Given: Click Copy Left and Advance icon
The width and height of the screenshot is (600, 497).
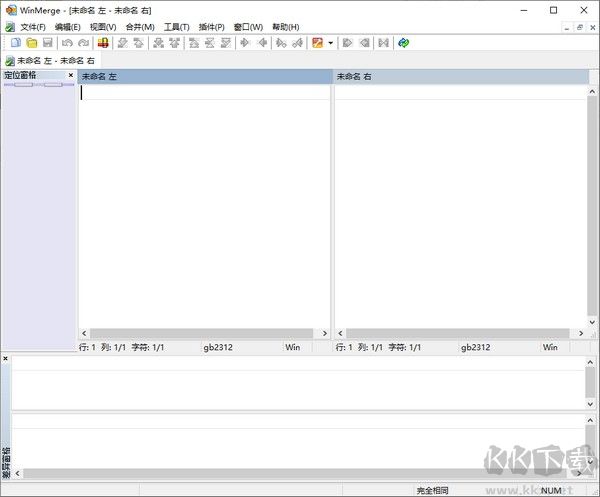Looking at the screenshot, I should point(298,43).
